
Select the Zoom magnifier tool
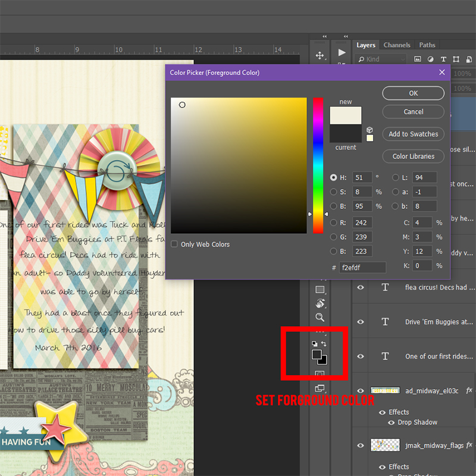tap(320, 317)
